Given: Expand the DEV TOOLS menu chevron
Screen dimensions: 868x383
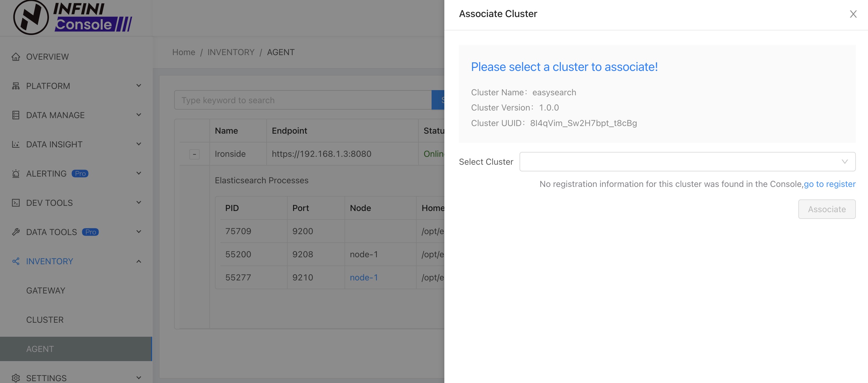Looking at the screenshot, I should [139, 203].
